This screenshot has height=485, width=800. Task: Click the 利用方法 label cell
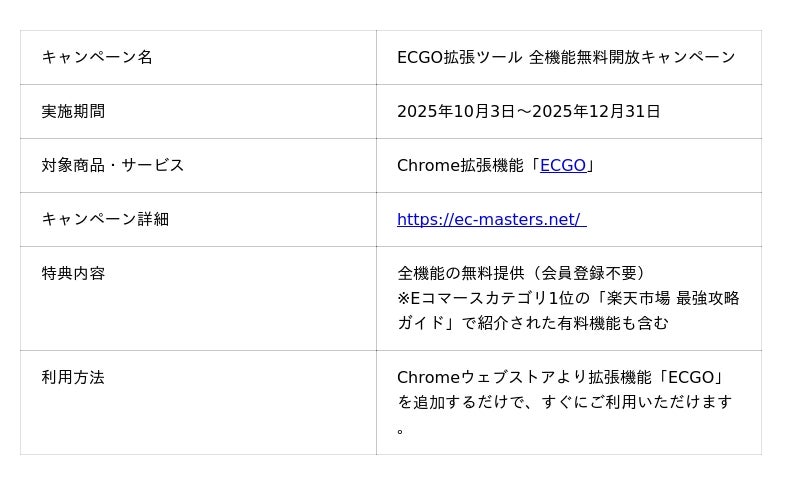73,378
